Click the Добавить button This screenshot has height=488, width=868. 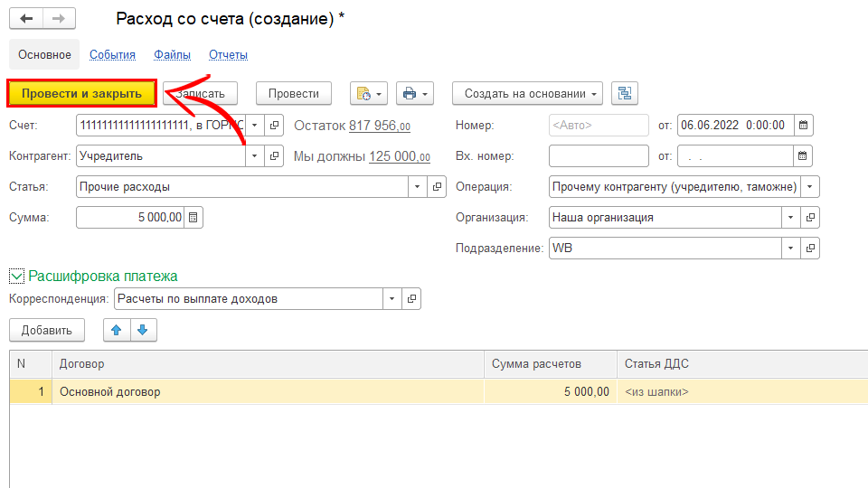pyautogui.click(x=46, y=331)
